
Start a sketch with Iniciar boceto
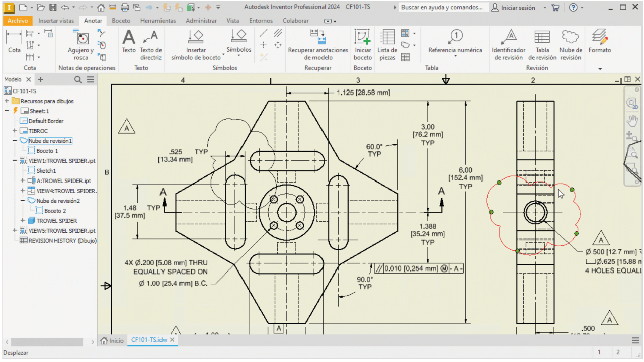click(362, 44)
